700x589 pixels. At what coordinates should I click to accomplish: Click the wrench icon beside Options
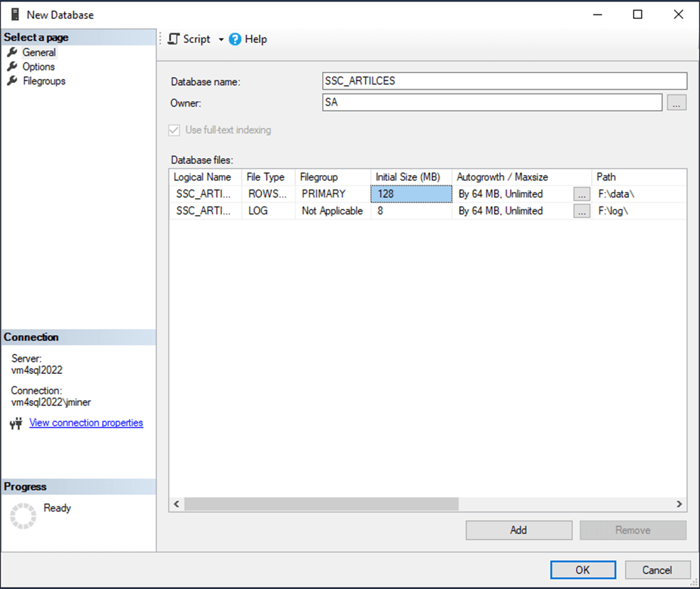(12, 66)
